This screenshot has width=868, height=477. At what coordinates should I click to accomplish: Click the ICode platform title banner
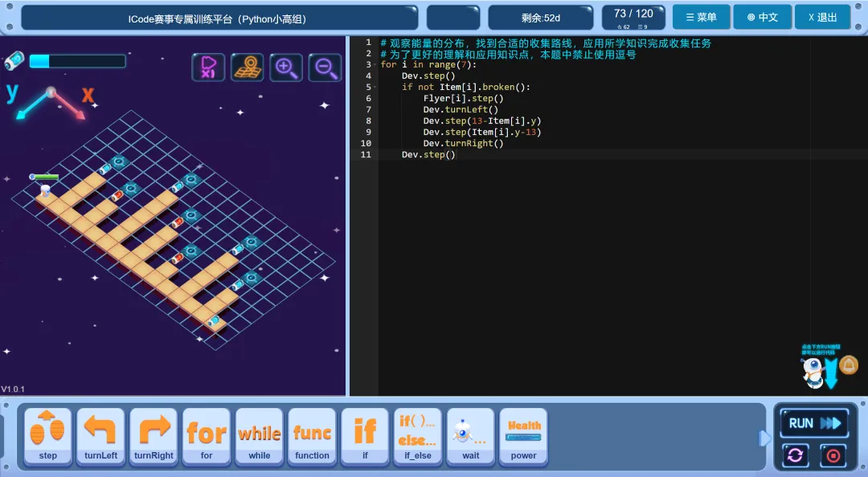[219, 18]
